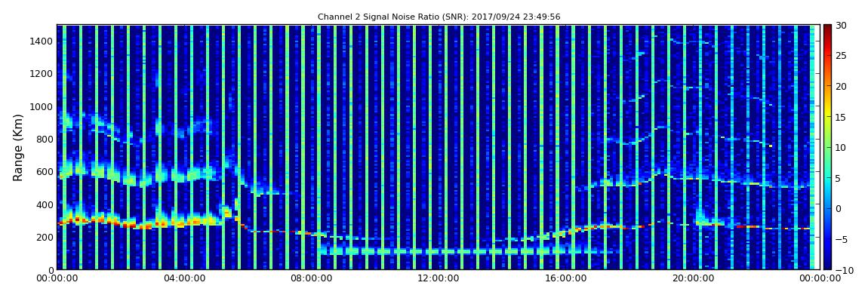Click the colorbar value 20

842,86
